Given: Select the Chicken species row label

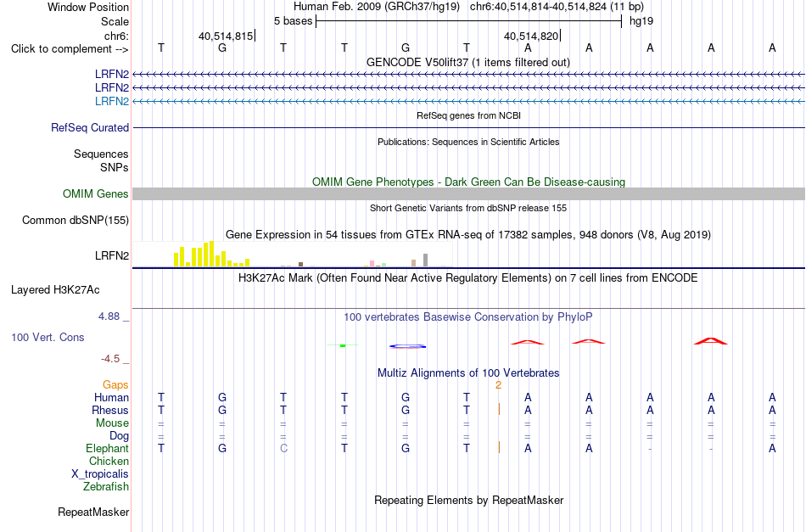Looking at the screenshot, I should point(109,461).
